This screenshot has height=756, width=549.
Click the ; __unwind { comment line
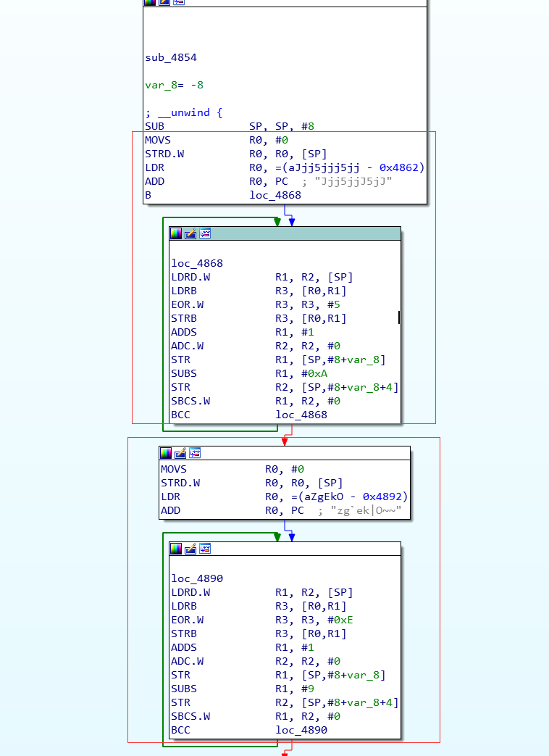pyautogui.click(x=184, y=112)
